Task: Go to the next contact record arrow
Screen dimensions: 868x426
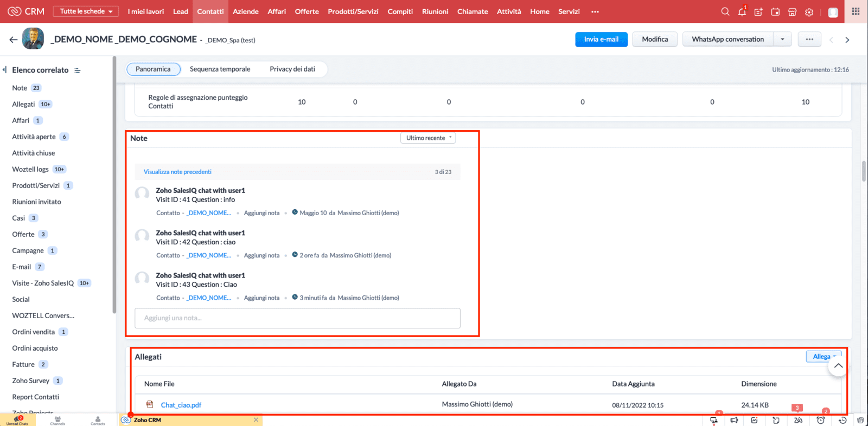Action: coord(847,40)
